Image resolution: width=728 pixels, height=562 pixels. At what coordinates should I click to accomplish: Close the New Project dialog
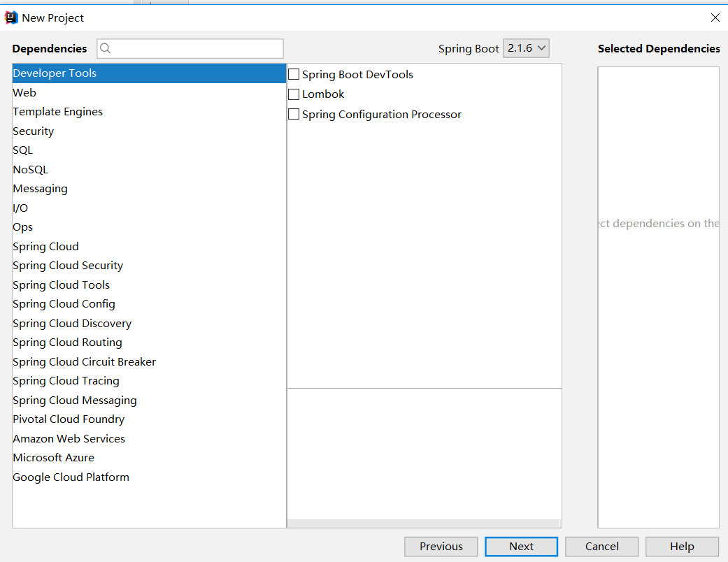[x=715, y=17]
